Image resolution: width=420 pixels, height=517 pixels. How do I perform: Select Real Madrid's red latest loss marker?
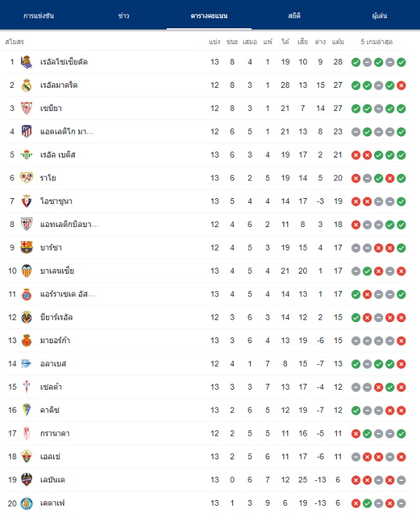tap(401, 85)
